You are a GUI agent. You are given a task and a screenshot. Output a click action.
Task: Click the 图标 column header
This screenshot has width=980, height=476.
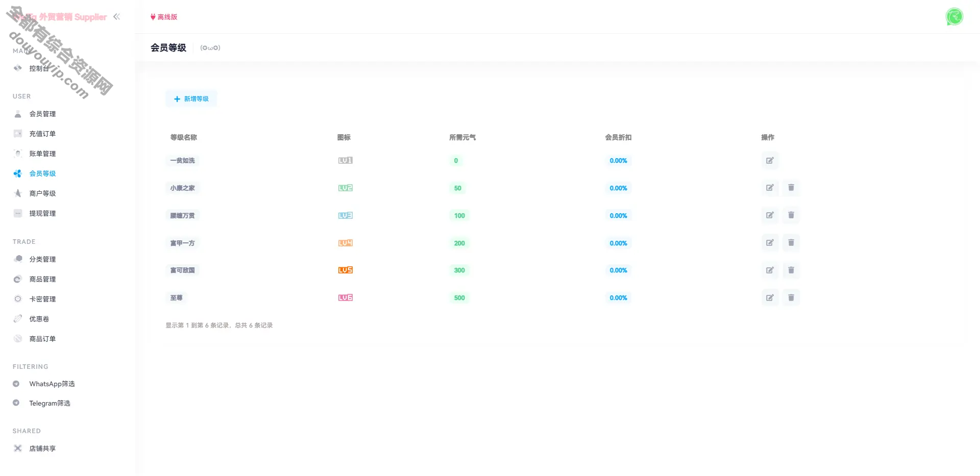[344, 138]
